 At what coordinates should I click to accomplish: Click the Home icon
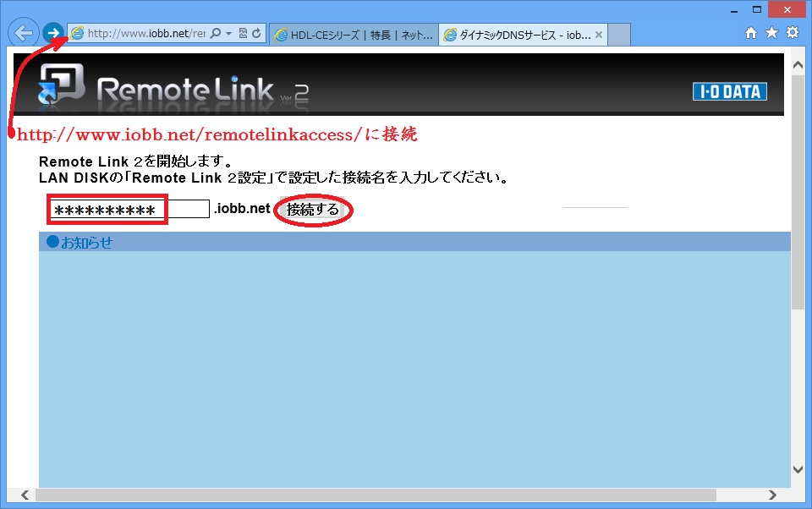[751, 33]
